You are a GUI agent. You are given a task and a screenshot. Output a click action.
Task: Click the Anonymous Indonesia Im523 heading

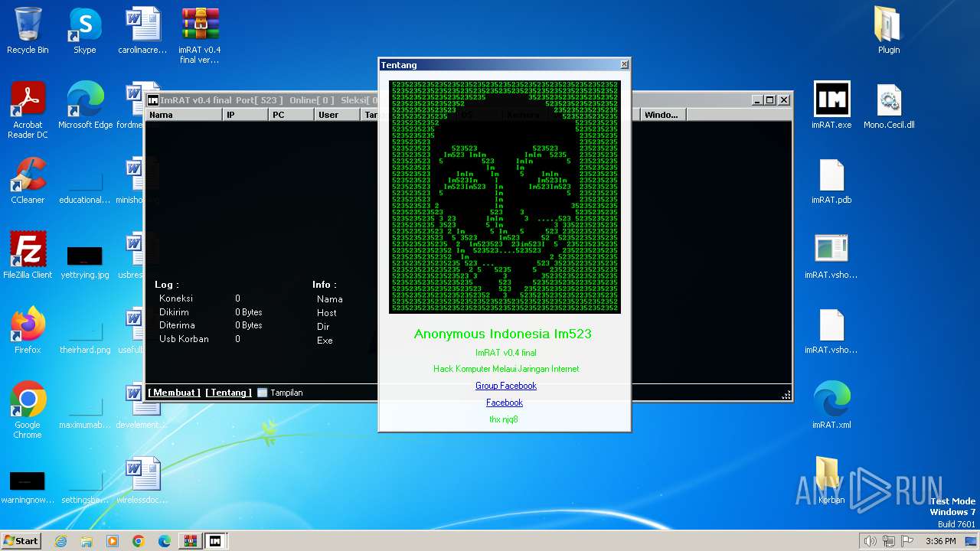503,334
